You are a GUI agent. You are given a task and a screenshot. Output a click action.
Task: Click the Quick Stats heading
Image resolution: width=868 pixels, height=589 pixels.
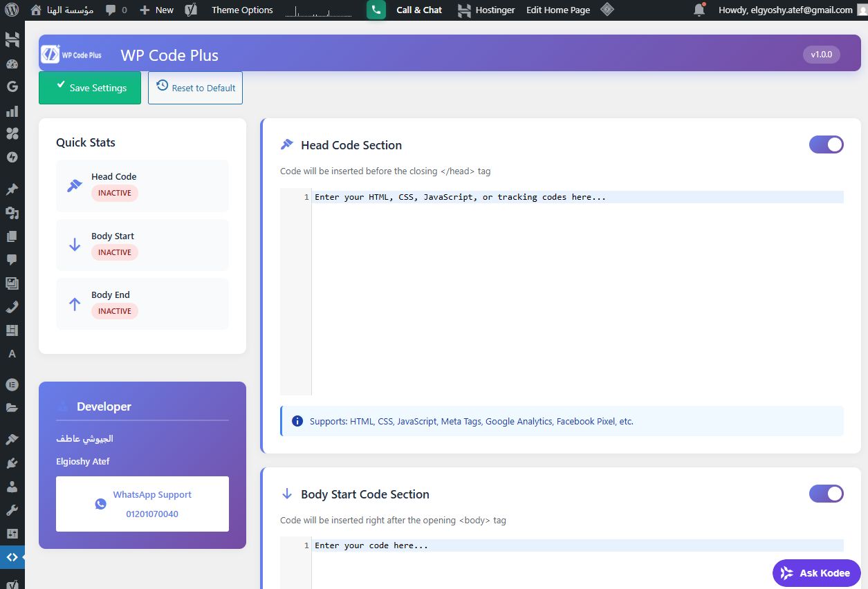86,142
